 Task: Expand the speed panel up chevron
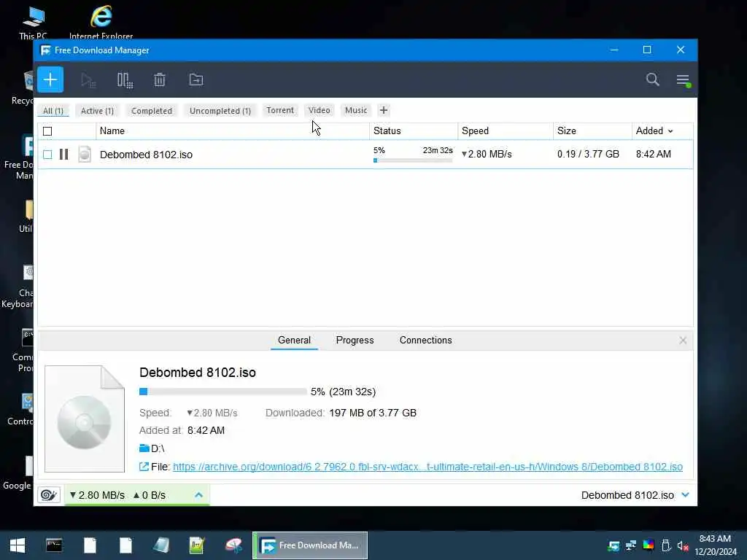pyautogui.click(x=198, y=495)
